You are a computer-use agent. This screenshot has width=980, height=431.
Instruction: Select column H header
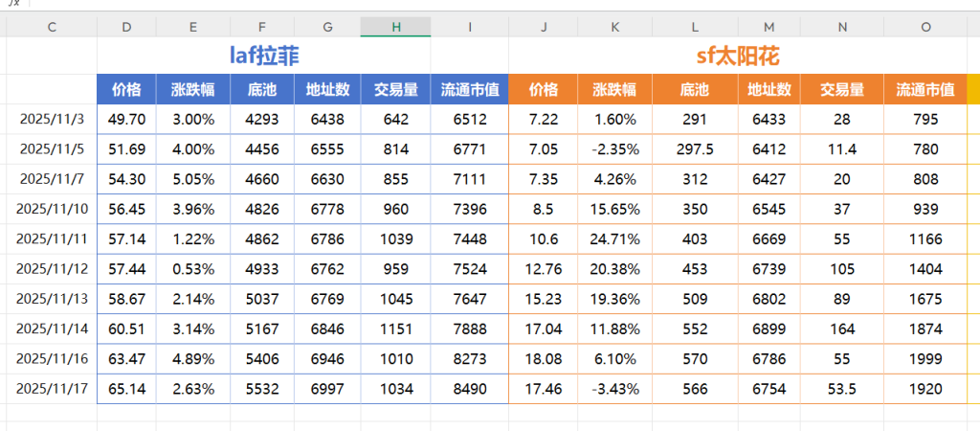tap(395, 27)
